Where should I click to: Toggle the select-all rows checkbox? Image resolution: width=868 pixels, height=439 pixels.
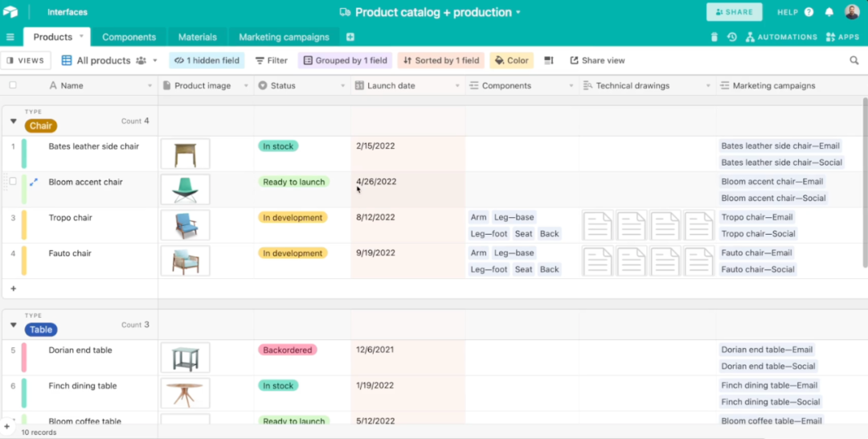[13, 85]
